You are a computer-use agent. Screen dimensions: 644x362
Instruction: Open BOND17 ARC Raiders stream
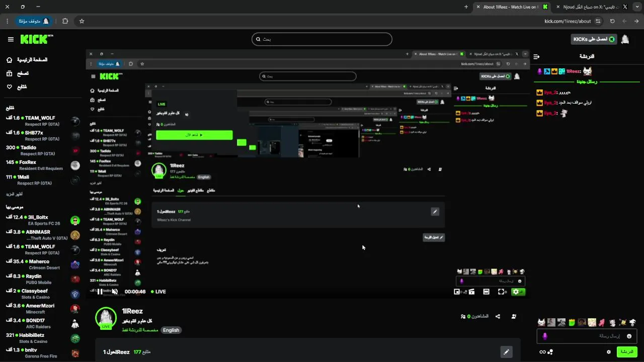tap(43, 323)
